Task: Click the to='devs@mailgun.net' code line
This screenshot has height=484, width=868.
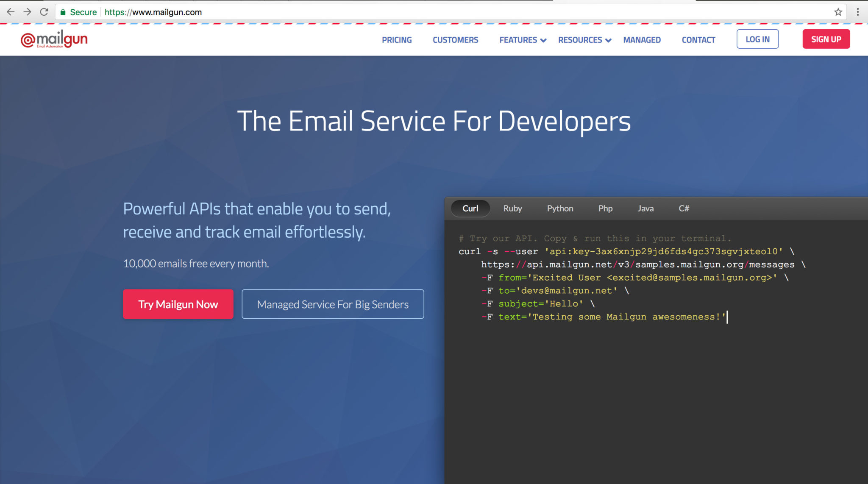Action: tap(555, 291)
